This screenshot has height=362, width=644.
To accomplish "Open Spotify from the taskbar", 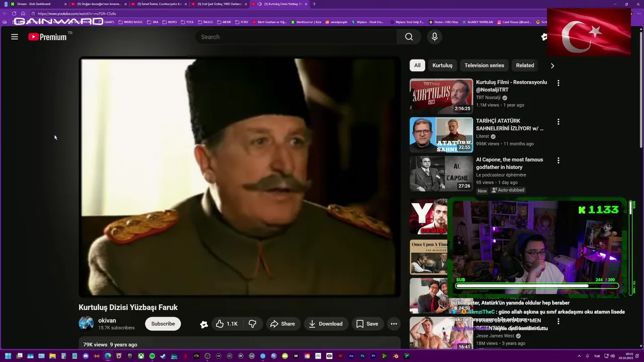I will point(152,356).
